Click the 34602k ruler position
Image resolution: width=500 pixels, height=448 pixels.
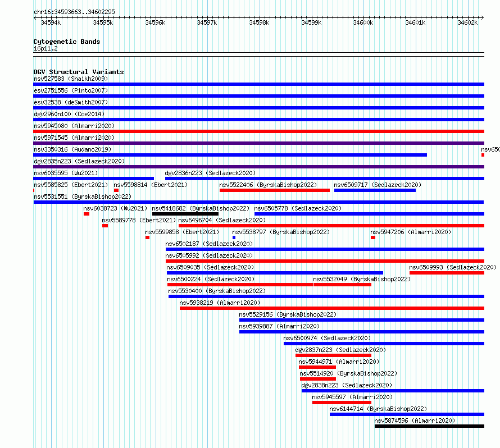click(x=467, y=22)
